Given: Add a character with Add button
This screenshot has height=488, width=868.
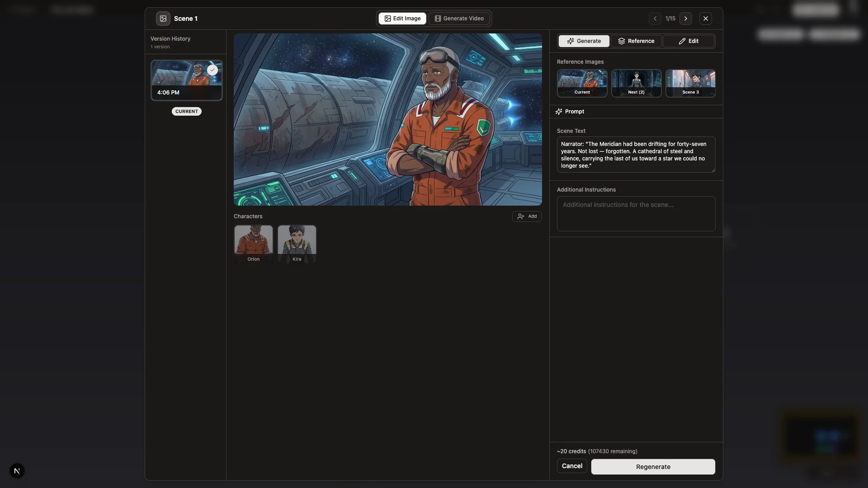Looking at the screenshot, I should coord(527,216).
